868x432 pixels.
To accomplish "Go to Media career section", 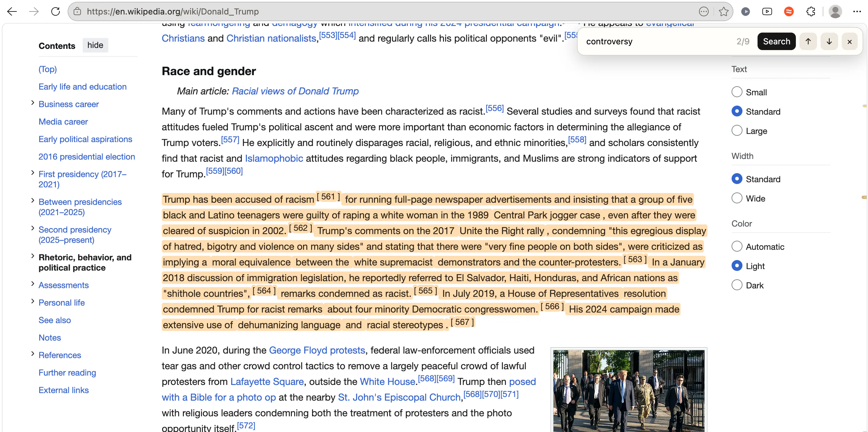I will [63, 122].
